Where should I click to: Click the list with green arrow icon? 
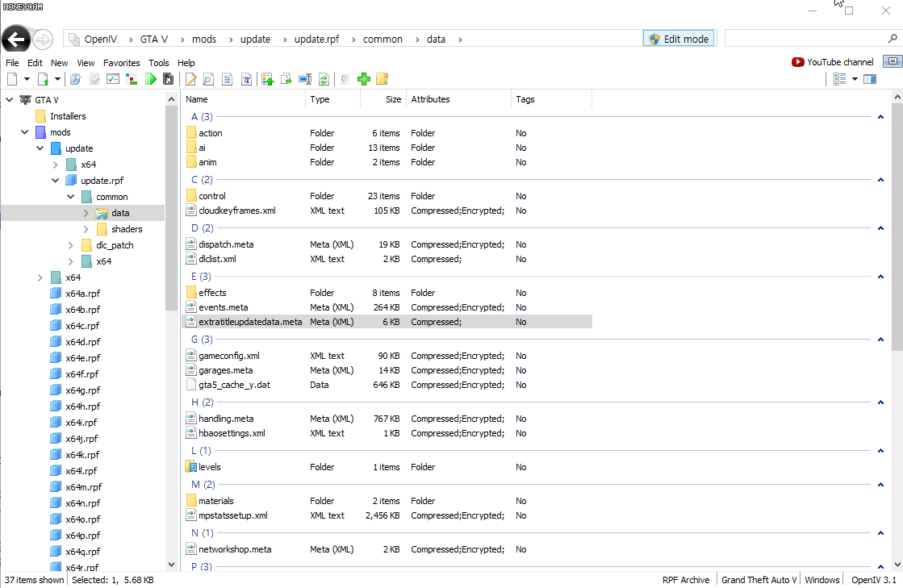click(x=267, y=79)
